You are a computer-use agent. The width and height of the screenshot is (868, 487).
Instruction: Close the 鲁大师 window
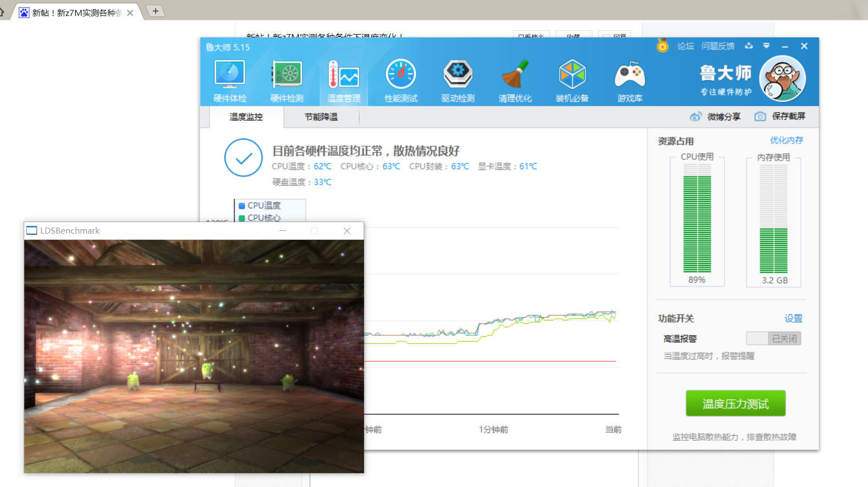(804, 46)
